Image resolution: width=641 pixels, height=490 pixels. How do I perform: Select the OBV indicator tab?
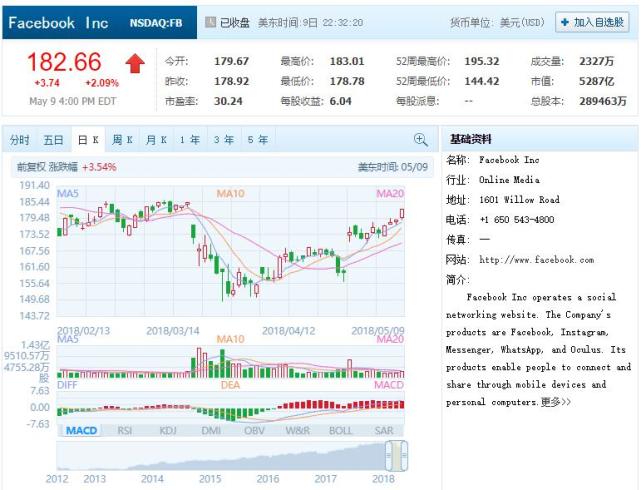pyautogui.click(x=254, y=430)
